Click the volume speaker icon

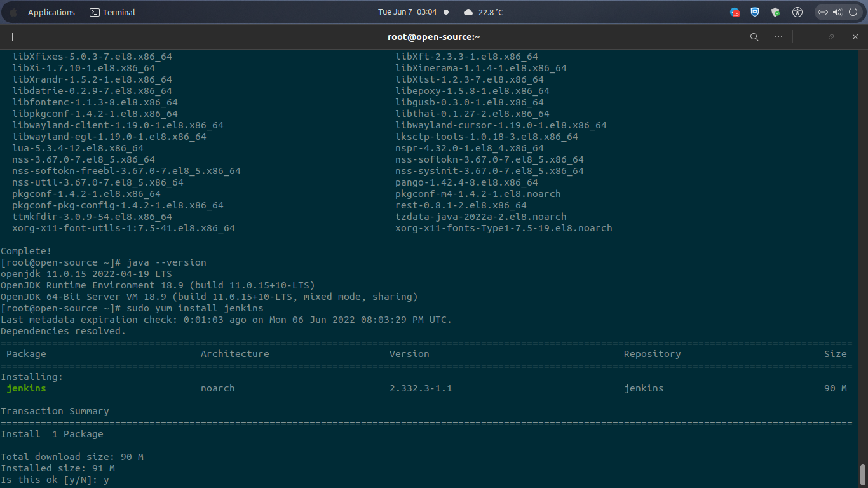(837, 12)
